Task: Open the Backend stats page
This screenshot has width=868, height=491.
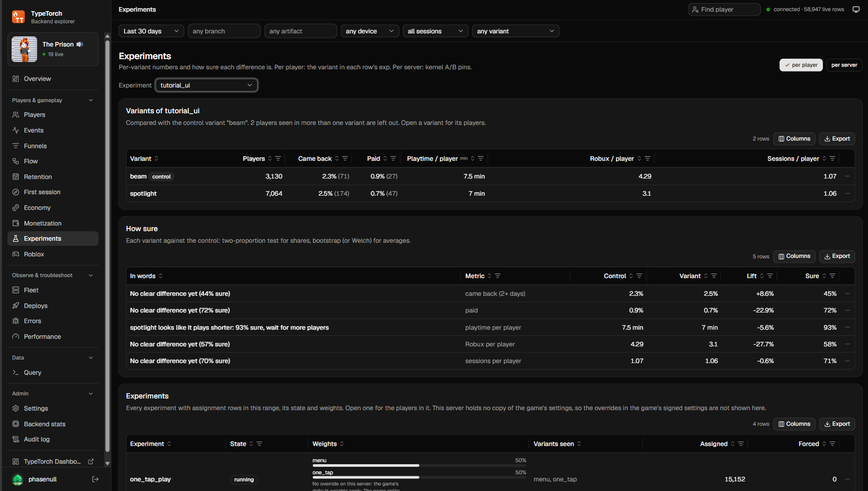Action: (53, 424)
